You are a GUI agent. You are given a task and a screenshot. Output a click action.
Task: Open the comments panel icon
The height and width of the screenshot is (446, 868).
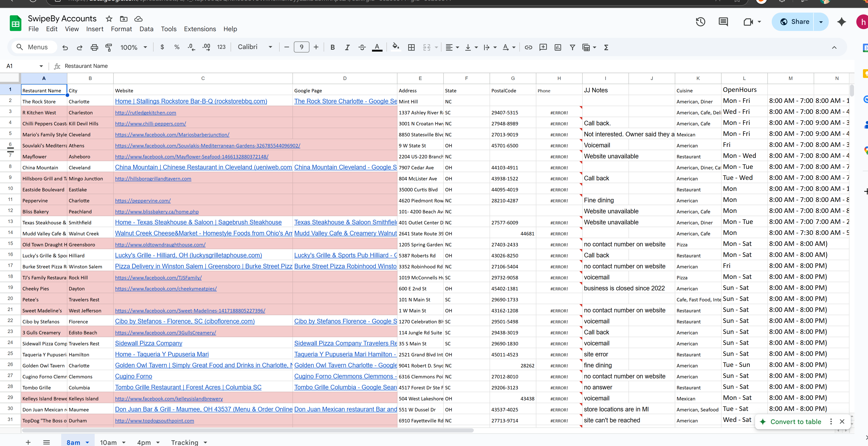pos(723,22)
